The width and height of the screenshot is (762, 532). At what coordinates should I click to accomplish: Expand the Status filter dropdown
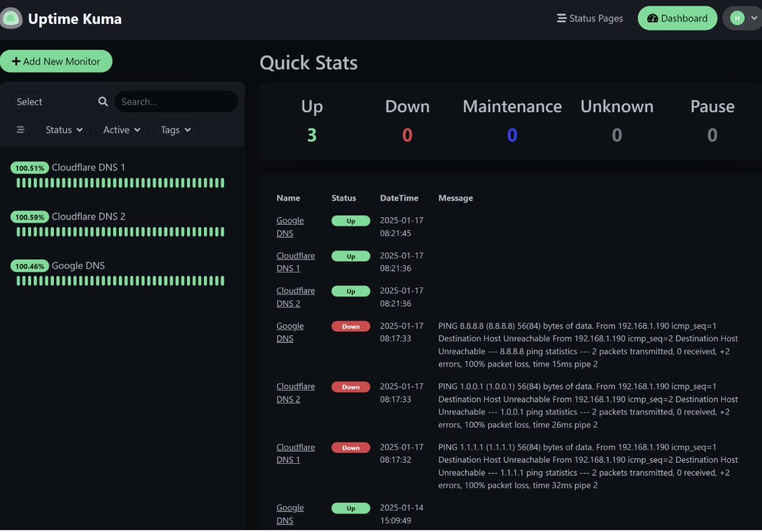[x=64, y=130]
